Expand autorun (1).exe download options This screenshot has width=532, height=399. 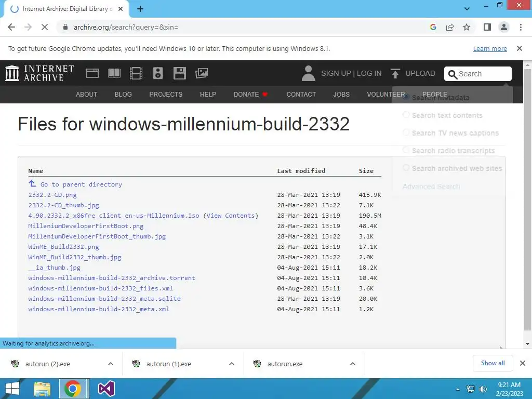[x=232, y=364]
